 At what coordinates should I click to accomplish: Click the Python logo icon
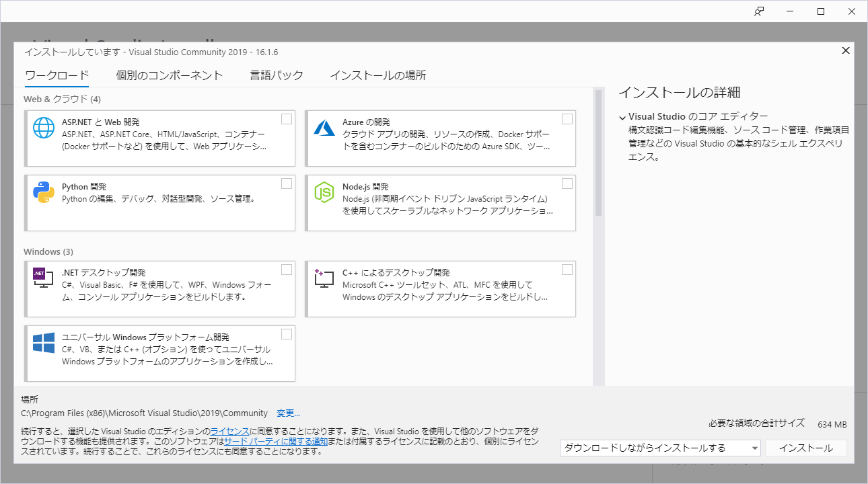44,192
